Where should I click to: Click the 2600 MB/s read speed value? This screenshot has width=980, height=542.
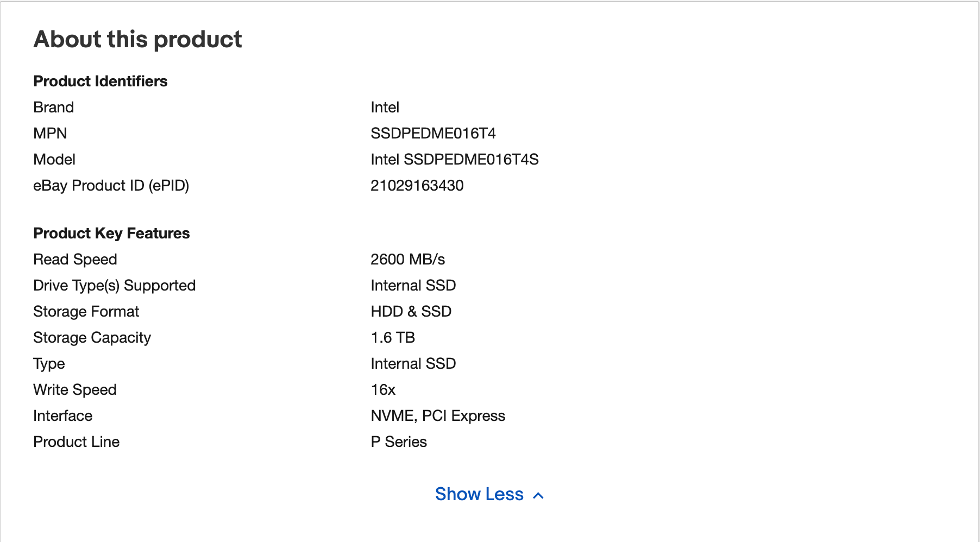point(407,259)
